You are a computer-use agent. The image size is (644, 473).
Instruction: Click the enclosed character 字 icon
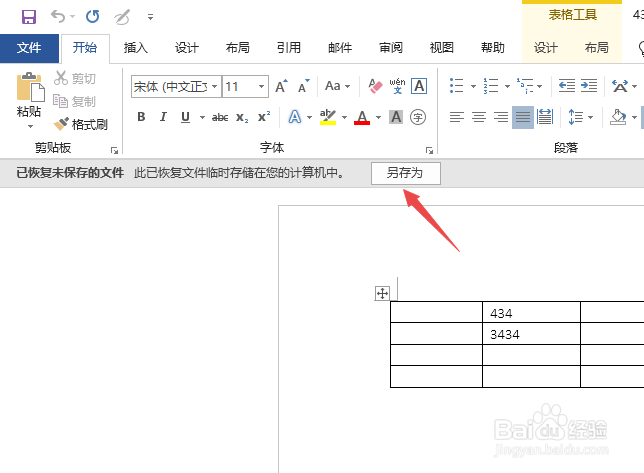click(418, 117)
